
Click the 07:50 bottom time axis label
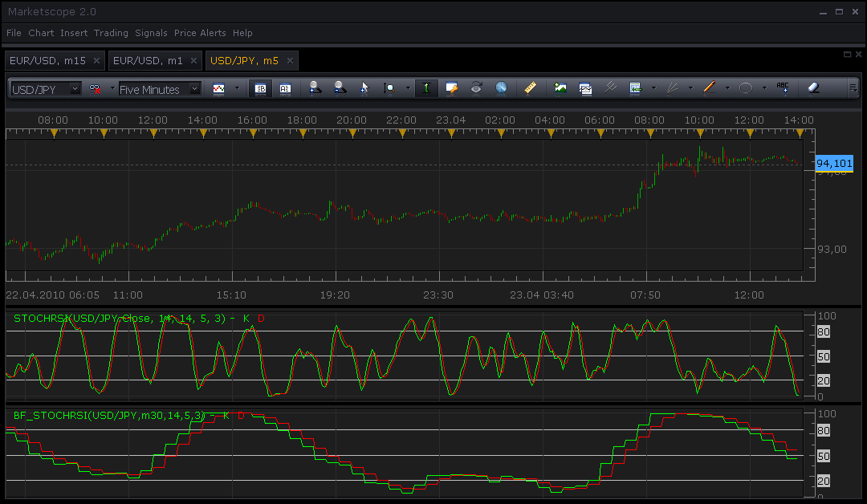click(645, 295)
